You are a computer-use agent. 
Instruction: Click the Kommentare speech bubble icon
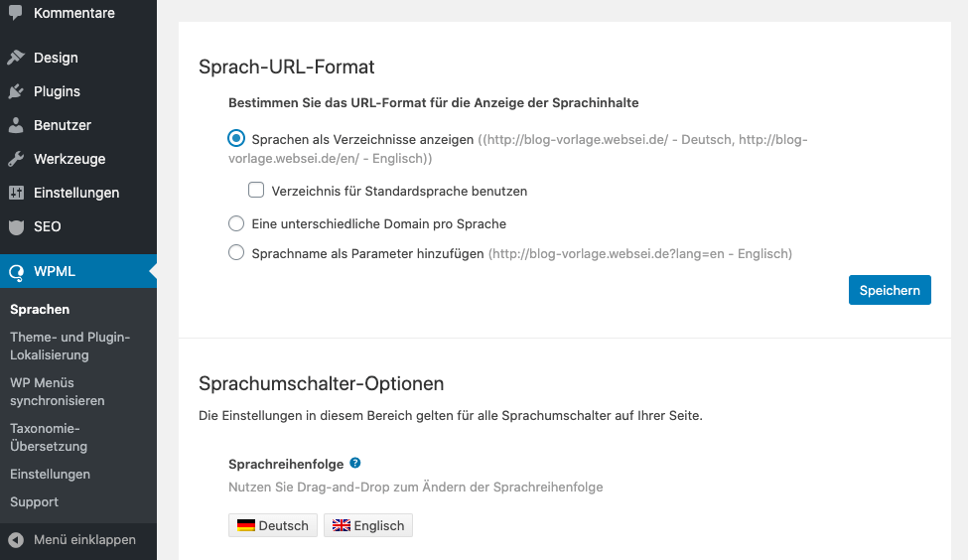(x=16, y=13)
